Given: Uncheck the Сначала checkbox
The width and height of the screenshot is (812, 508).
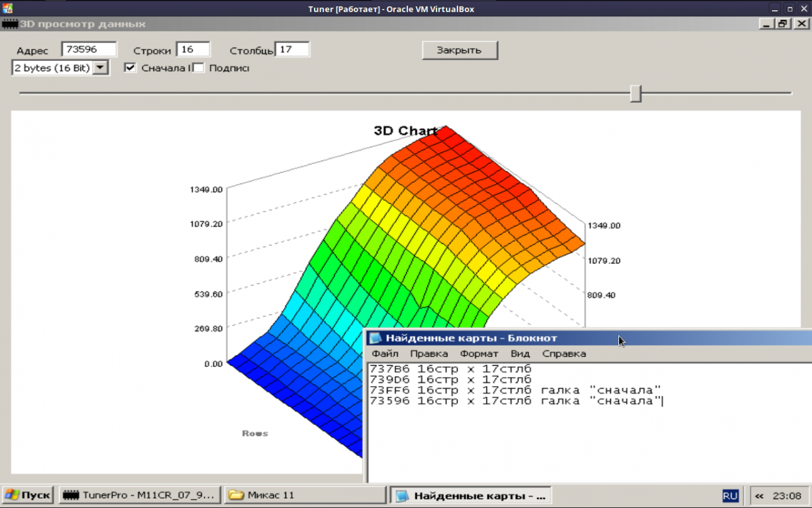Looking at the screenshot, I should [131, 68].
